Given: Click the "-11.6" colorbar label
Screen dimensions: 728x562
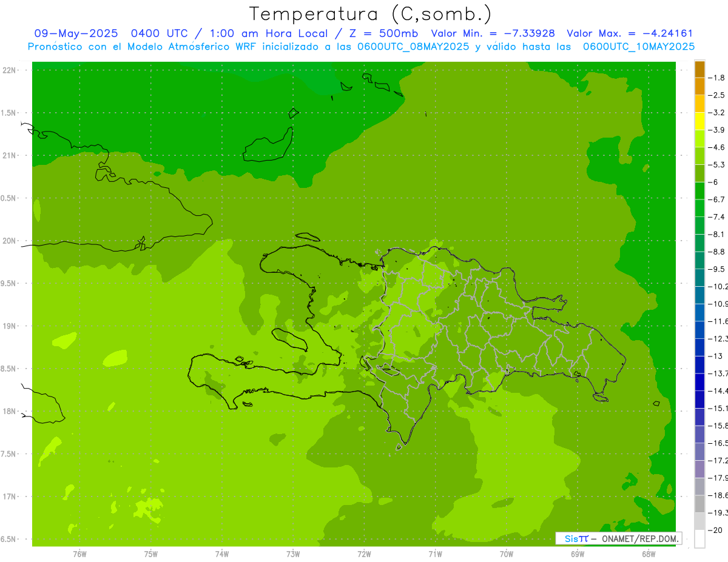Looking at the screenshot, I should click(x=718, y=321).
